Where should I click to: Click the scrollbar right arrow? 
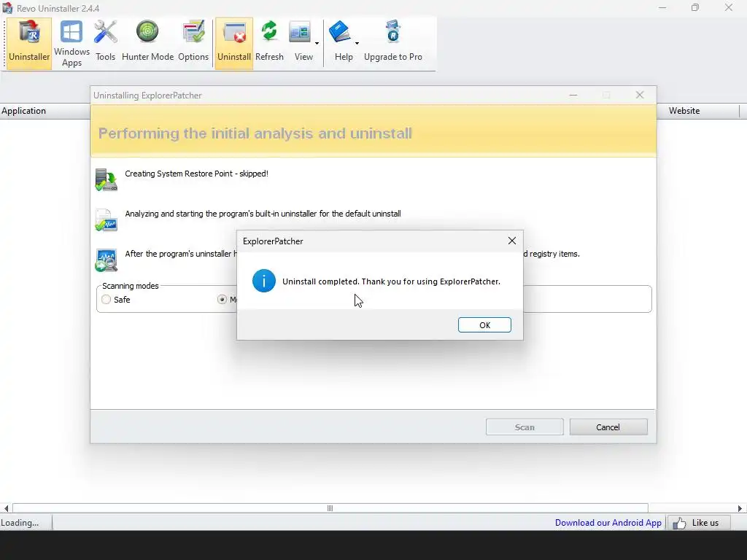pos(740,508)
